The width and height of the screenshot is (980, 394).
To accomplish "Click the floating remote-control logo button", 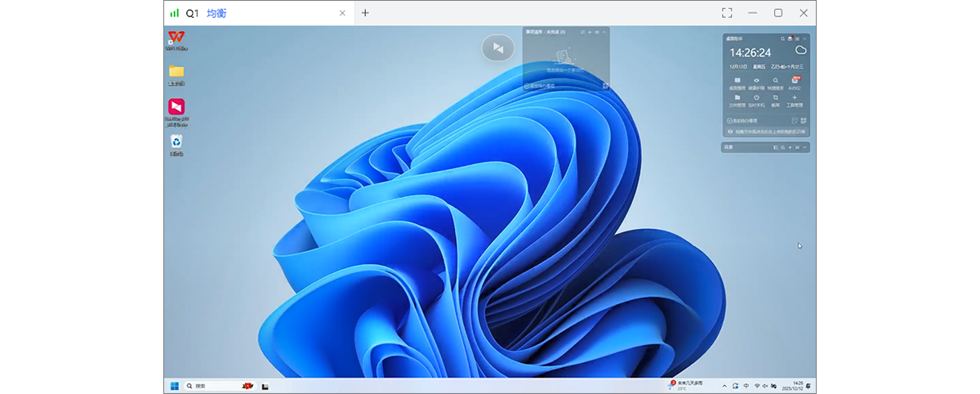I will 498,48.
